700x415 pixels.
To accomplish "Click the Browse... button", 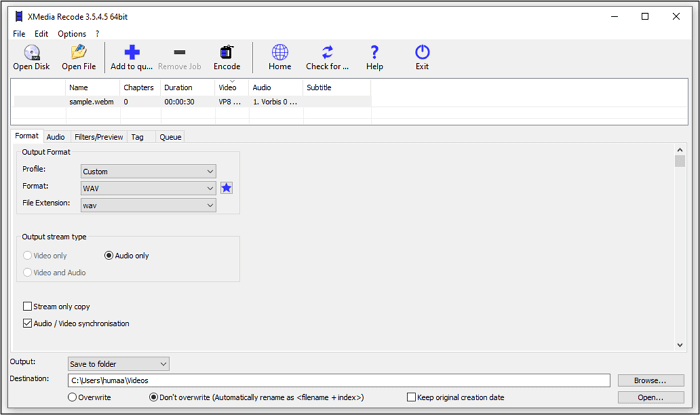I will click(x=650, y=380).
